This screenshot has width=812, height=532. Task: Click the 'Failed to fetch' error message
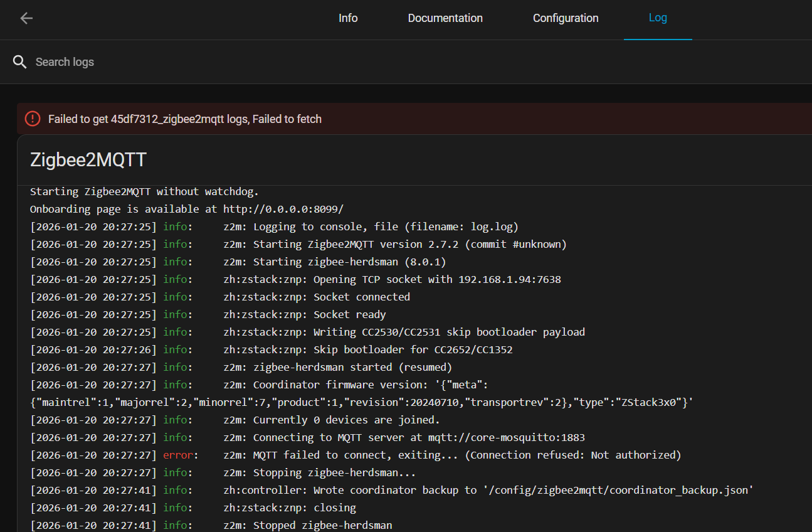pyautogui.click(x=185, y=119)
